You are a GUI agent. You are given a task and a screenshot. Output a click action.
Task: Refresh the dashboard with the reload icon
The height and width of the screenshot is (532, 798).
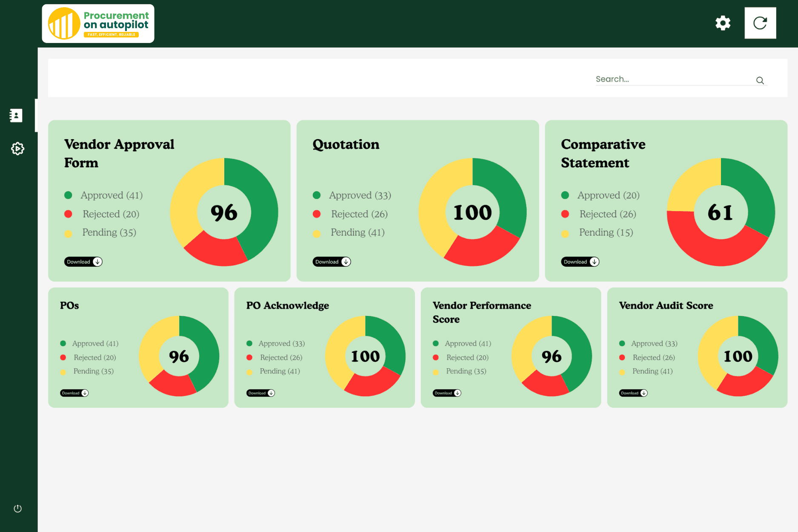(x=760, y=23)
